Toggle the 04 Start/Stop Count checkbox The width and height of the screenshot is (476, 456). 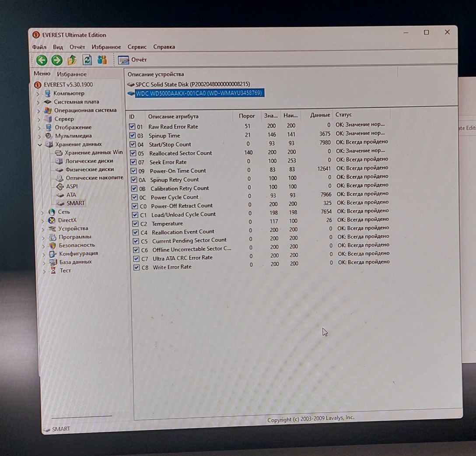(x=133, y=144)
